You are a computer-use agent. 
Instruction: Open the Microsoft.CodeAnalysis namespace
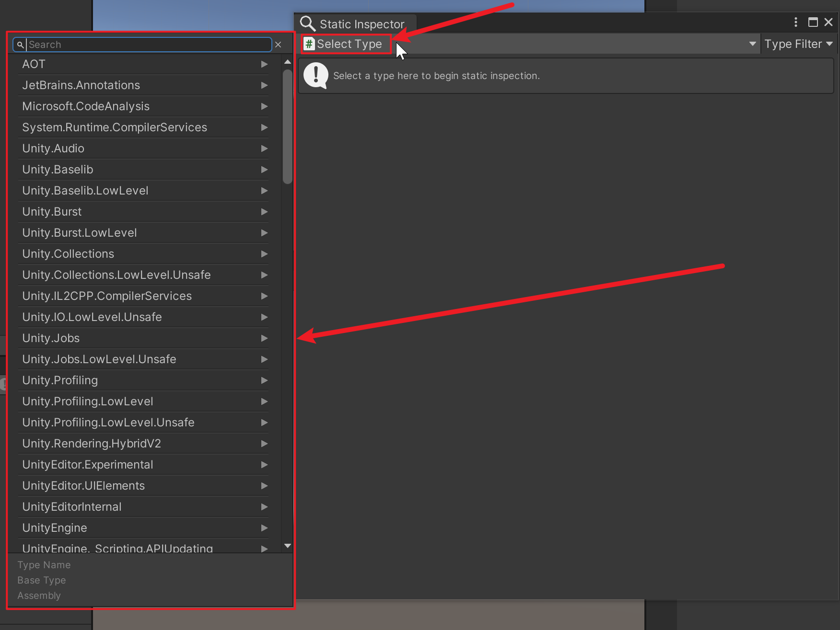143,106
